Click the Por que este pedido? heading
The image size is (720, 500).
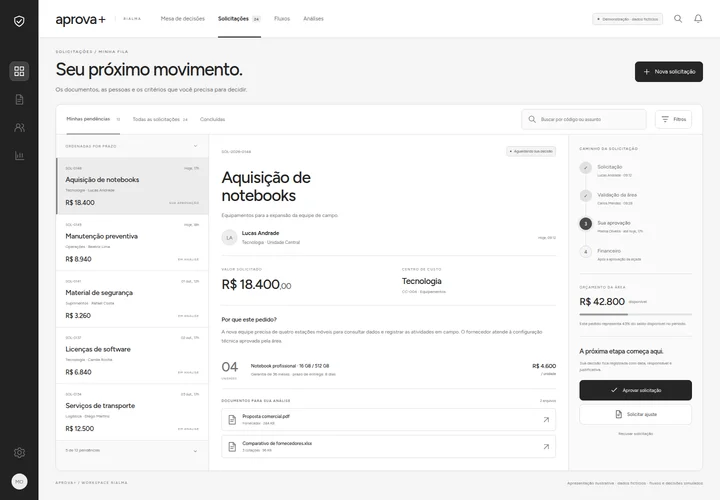249,320
